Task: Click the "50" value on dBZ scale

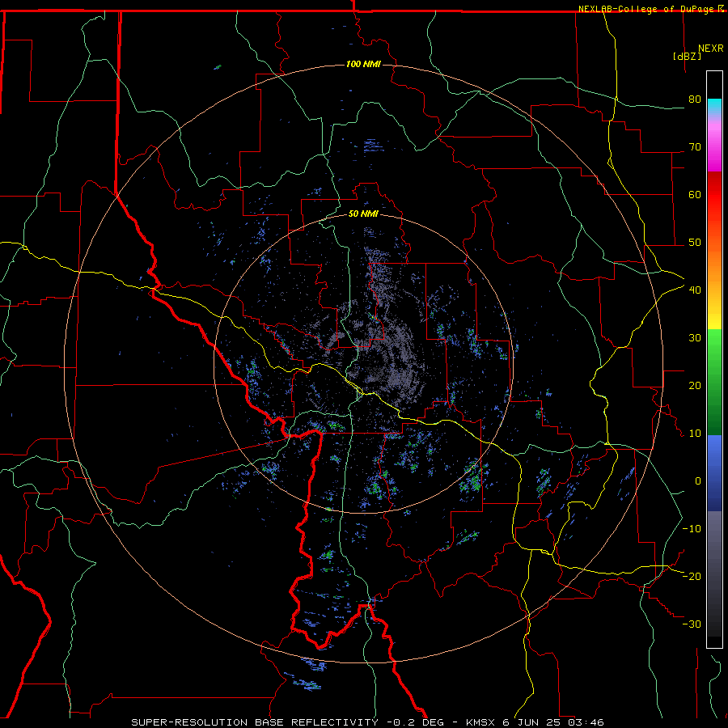Action: [695, 243]
